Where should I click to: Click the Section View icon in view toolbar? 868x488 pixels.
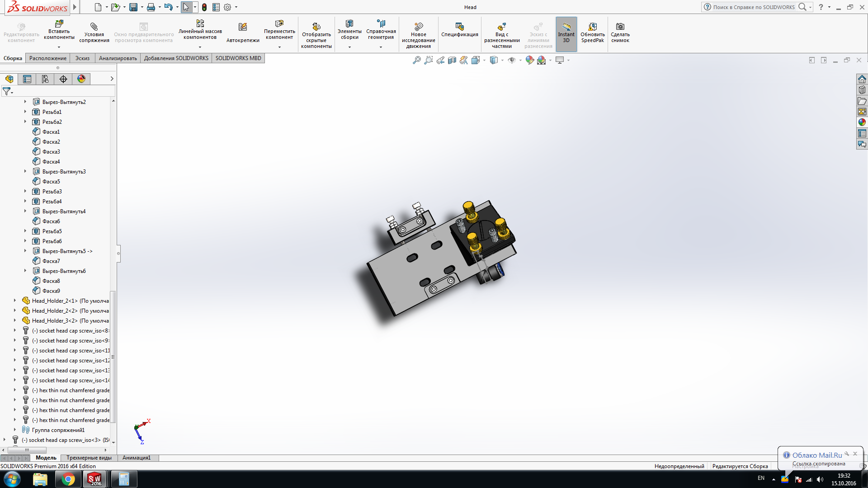coord(452,60)
